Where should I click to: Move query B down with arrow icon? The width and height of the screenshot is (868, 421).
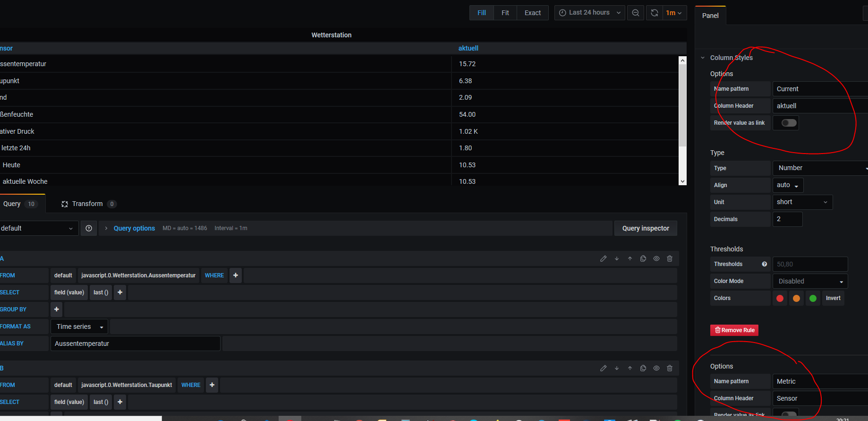[616, 368]
